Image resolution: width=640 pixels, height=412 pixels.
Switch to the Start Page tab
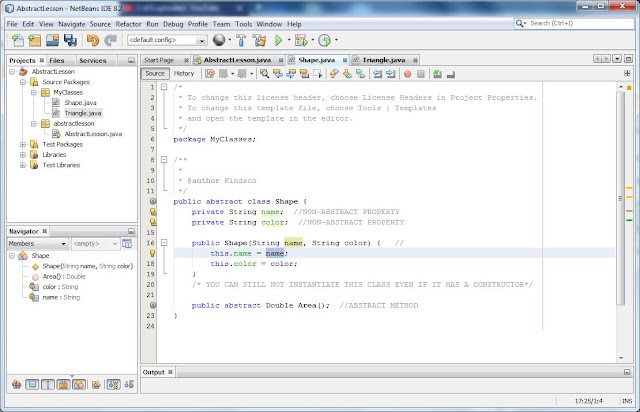click(x=165, y=60)
